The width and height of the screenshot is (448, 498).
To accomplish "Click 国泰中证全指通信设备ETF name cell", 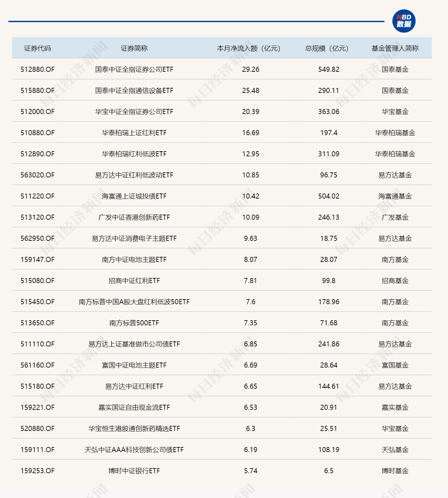I will 134,91.
